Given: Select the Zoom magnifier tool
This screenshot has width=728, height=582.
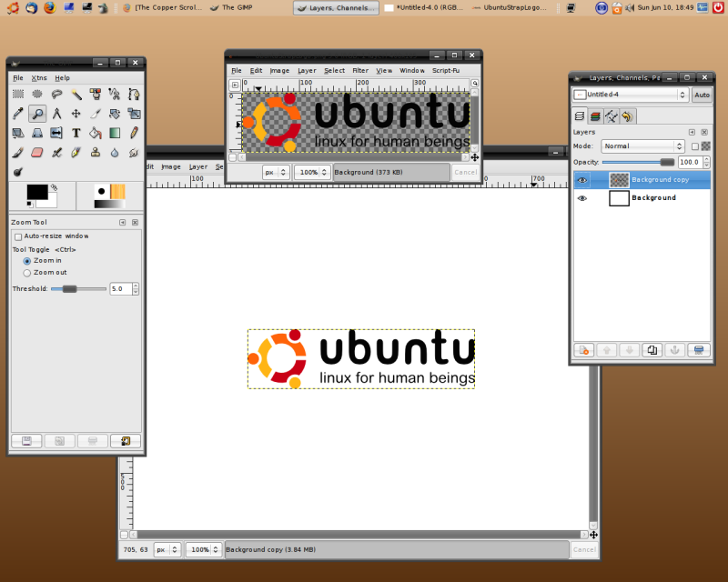Looking at the screenshot, I should tap(37, 114).
